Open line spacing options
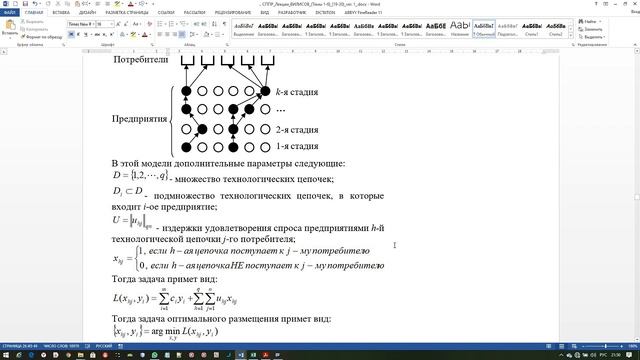The height and width of the screenshot is (360, 640). point(193,34)
